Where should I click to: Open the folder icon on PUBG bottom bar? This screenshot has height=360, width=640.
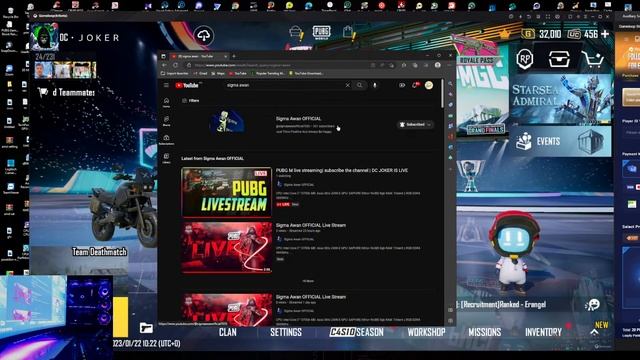(x=146, y=328)
